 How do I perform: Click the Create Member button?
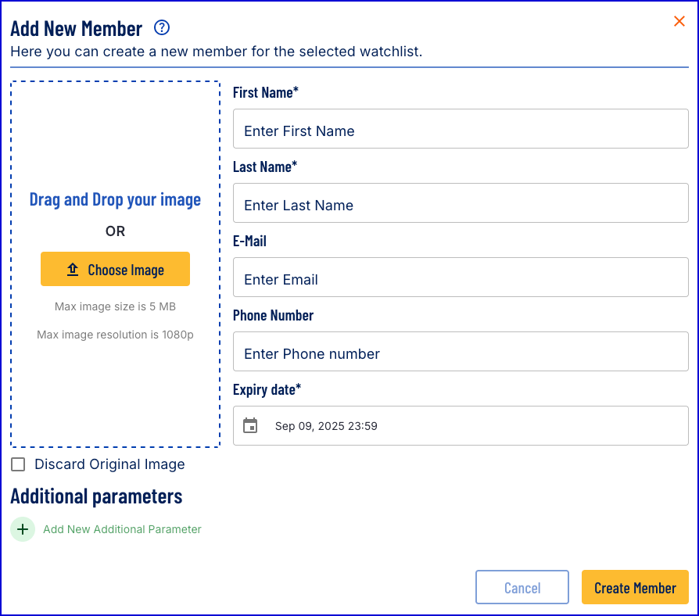click(635, 587)
